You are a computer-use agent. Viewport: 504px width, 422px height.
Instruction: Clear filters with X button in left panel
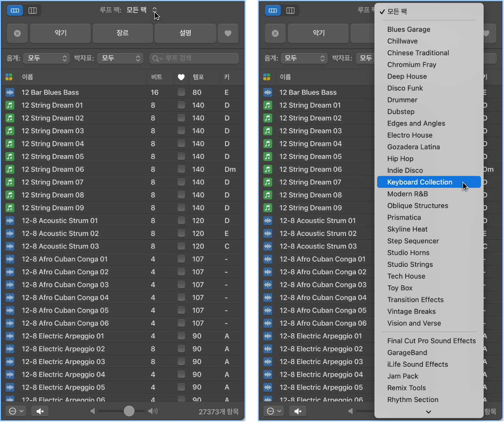(x=17, y=33)
